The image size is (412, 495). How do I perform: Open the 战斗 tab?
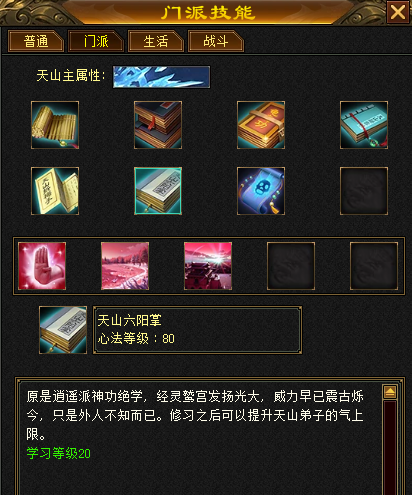click(x=216, y=41)
